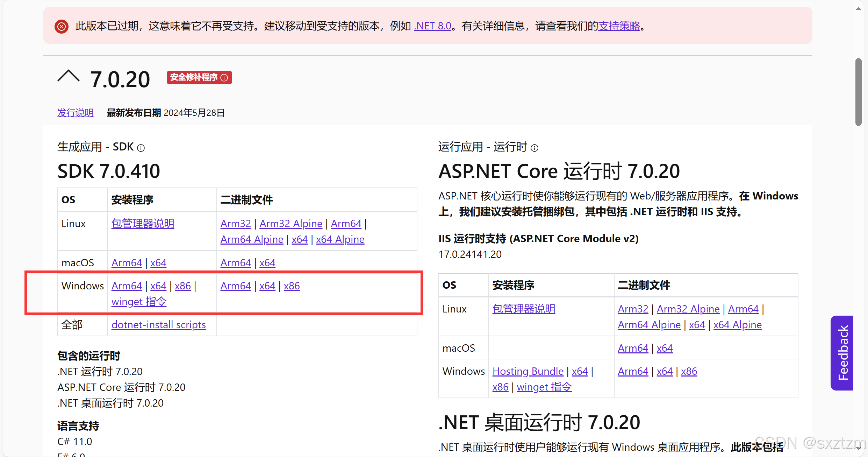Open SDK Linux 包管理器说明 link
The width and height of the screenshot is (868, 457).
[143, 223]
